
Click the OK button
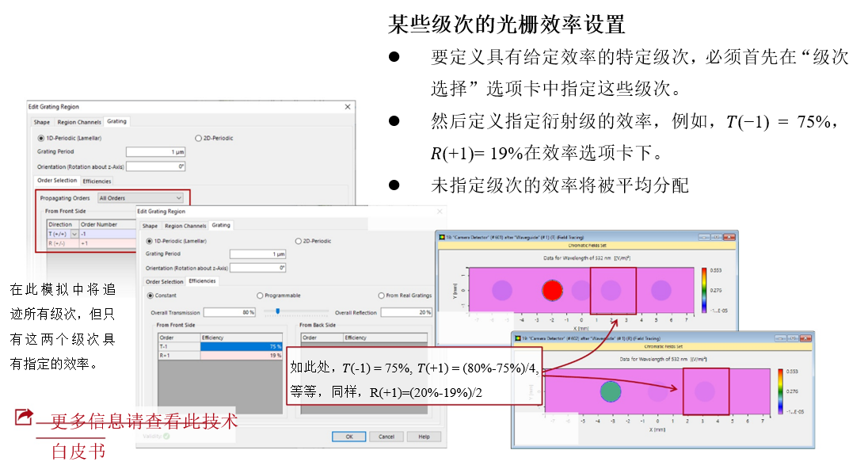click(348, 437)
